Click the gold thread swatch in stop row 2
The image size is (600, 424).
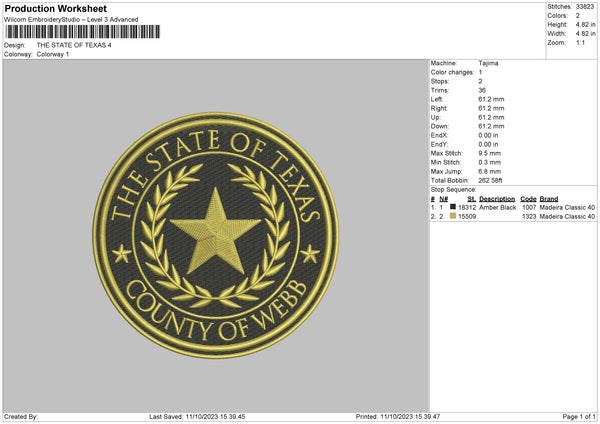pos(453,216)
